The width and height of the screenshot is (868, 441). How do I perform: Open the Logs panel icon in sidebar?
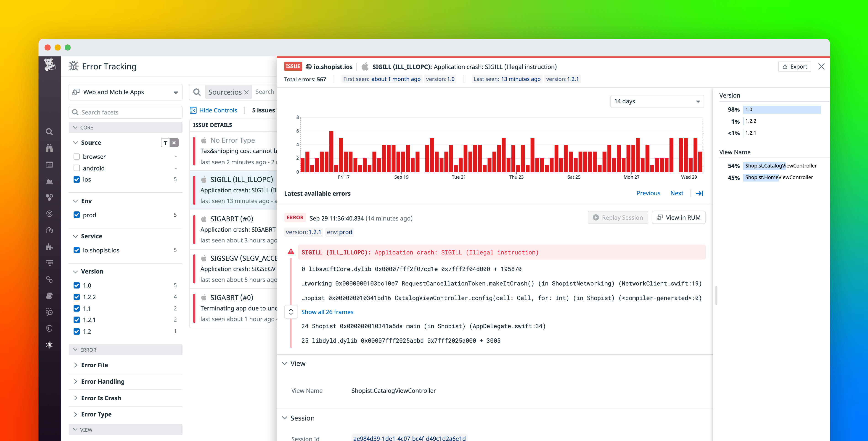point(49,165)
